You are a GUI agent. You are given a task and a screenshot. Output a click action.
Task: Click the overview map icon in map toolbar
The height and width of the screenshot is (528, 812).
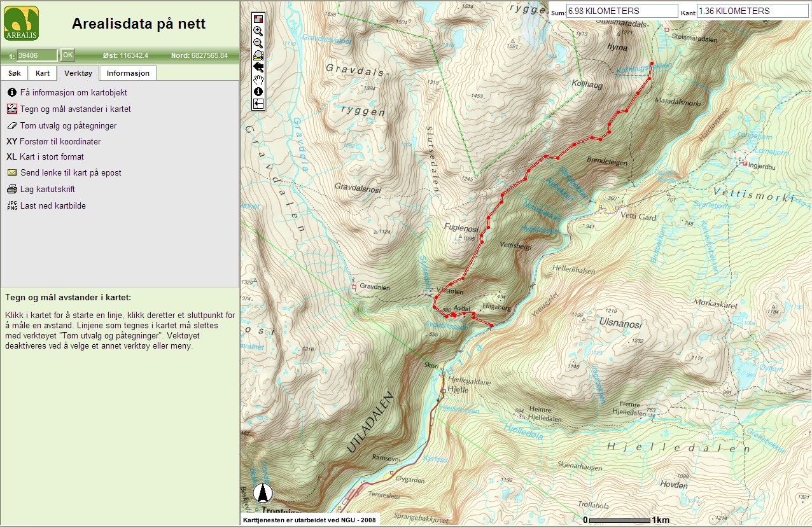click(x=258, y=18)
